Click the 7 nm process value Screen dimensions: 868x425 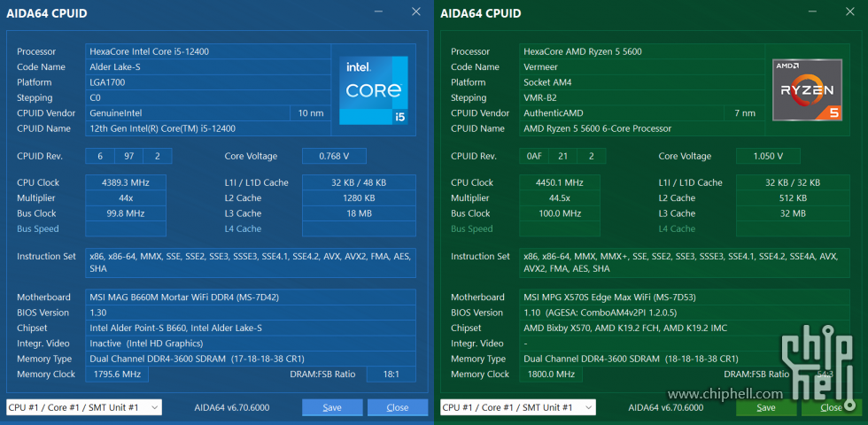point(745,113)
